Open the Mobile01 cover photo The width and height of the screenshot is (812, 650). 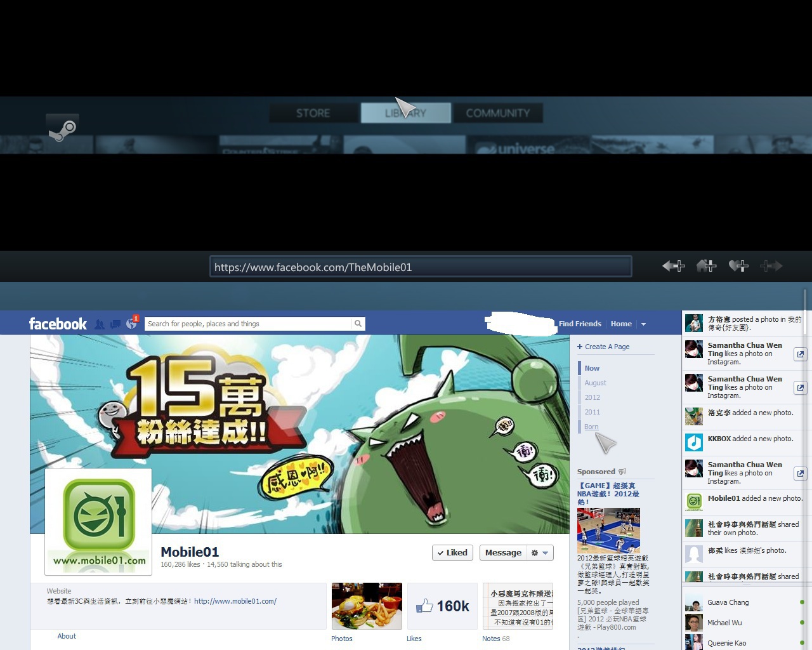point(299,434)
